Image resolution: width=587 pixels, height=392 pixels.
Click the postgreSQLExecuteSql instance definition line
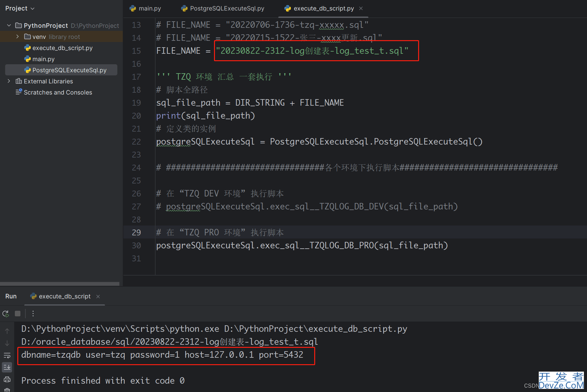click(319, 141)
